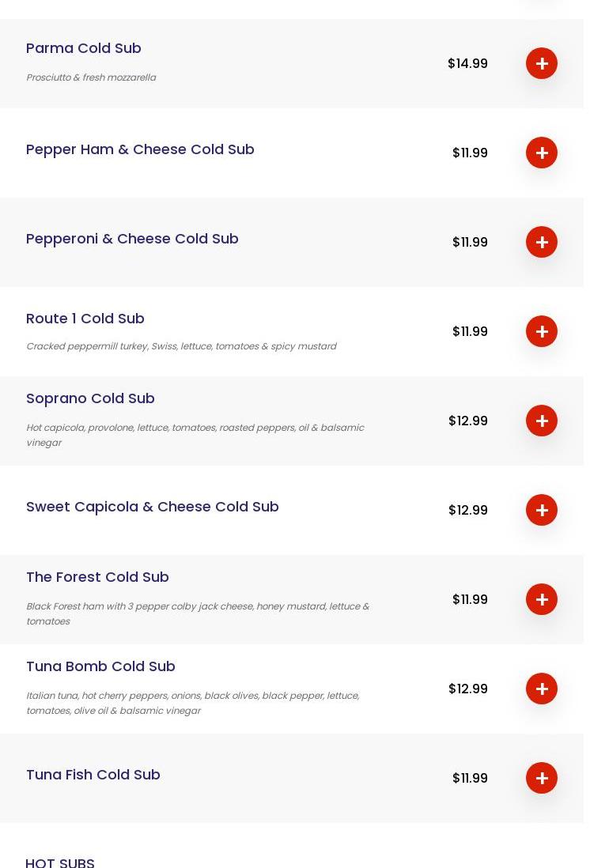Image resolution: width=609 pixels, height=868 pixels.
Task: Open The Forest Cold Sub title
Action: [97, 577]
